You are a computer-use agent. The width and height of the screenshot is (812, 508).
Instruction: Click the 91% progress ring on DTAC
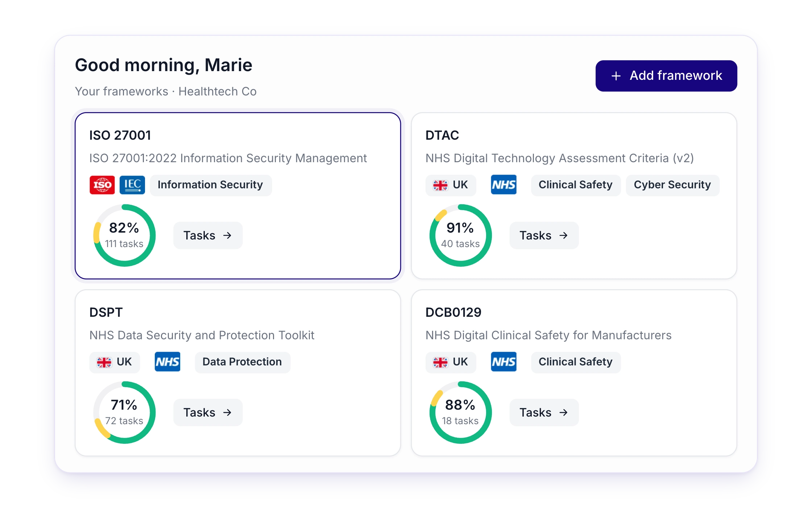[x=460, y=235]
